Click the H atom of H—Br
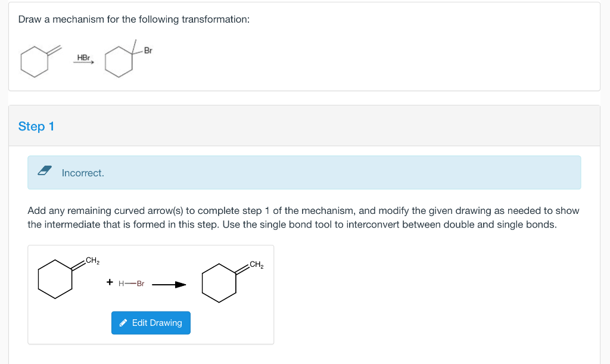This screenshot has height=364, width=610. 122,284
